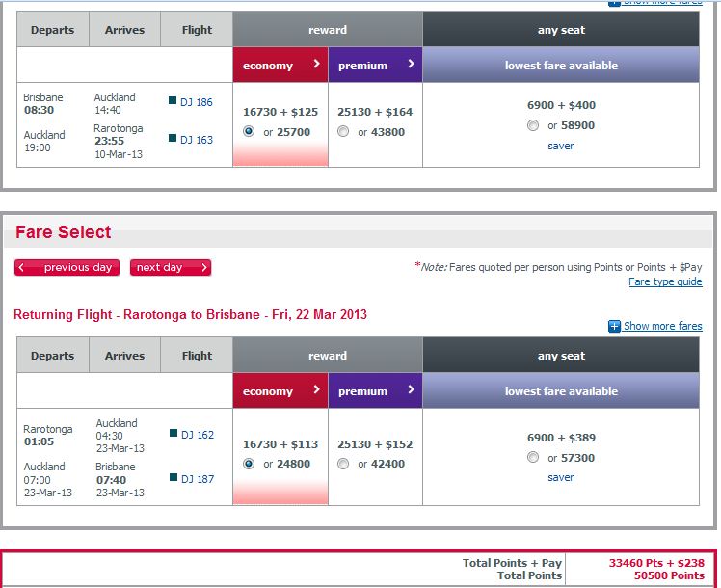Open the Fare type guide link

click(665, 281)
